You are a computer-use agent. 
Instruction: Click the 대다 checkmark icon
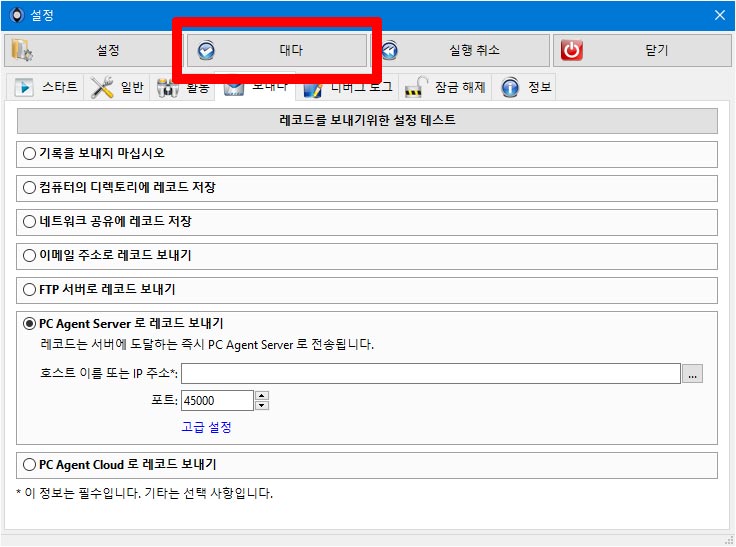click(206, 50)
